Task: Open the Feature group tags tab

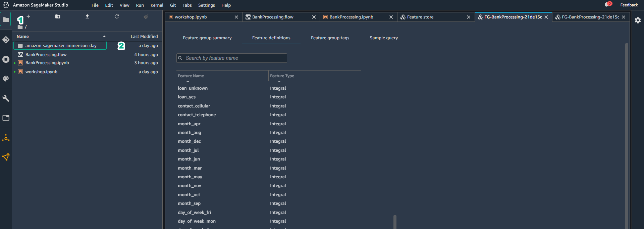Action: 330,38
